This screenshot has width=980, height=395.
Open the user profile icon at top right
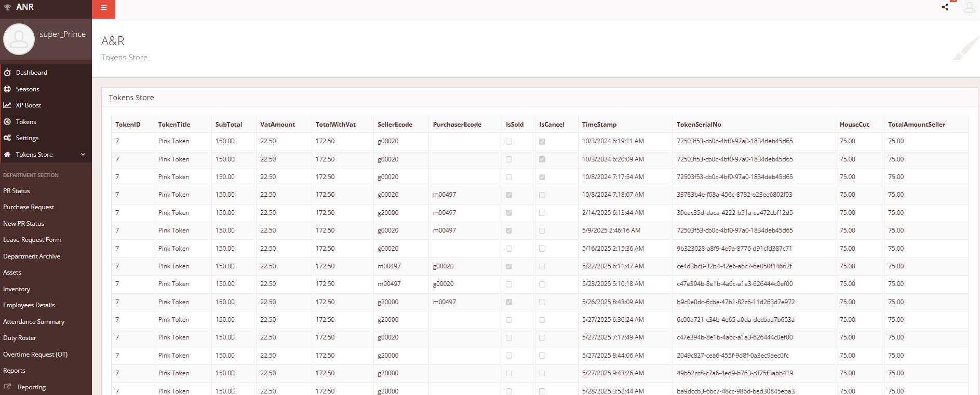(x=969, y=7)
